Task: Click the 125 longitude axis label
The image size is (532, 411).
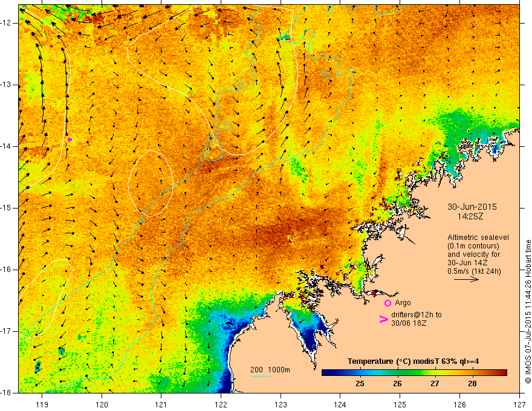Action: [x=400, y=404]
